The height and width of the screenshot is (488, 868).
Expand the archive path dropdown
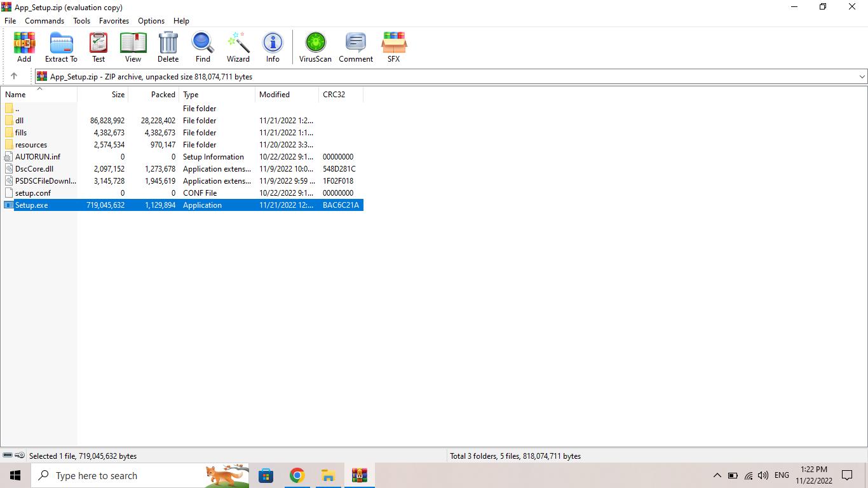point(862,76)
